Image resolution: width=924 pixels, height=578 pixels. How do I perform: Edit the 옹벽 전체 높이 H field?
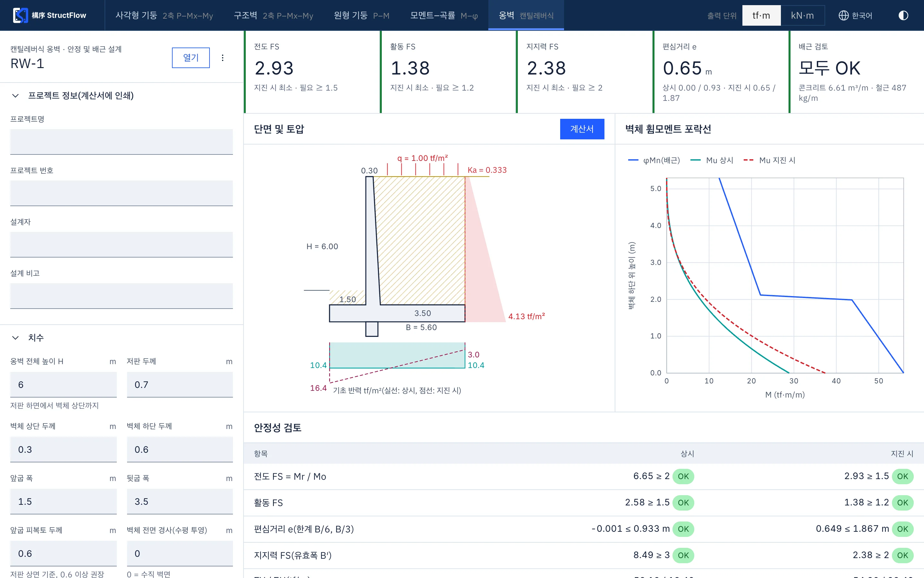click(64, 385)
